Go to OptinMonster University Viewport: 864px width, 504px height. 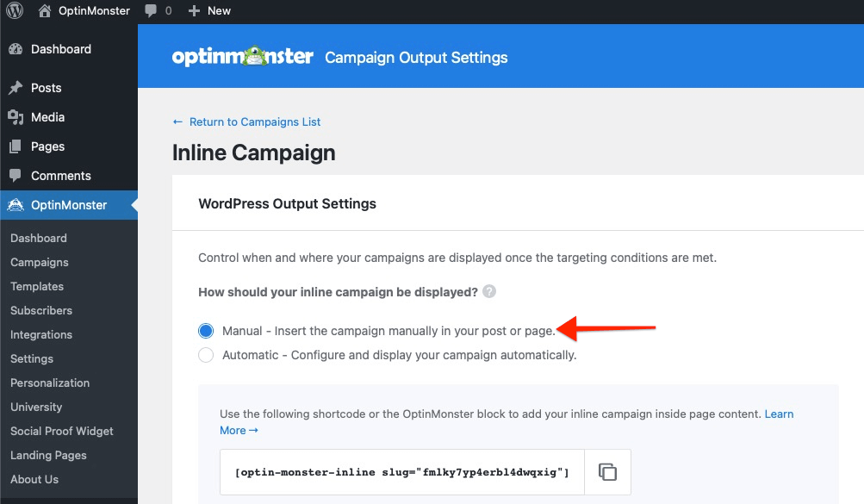[35, 407]
